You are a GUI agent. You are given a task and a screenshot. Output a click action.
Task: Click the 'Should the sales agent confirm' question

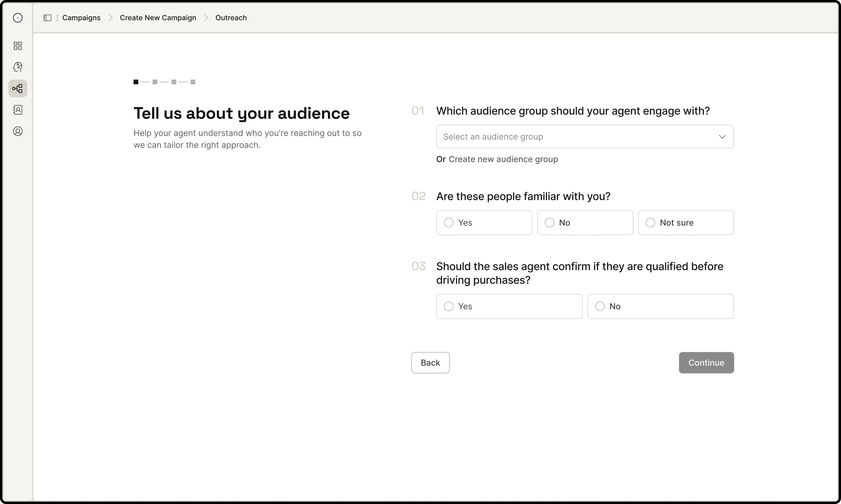(580, 273)
